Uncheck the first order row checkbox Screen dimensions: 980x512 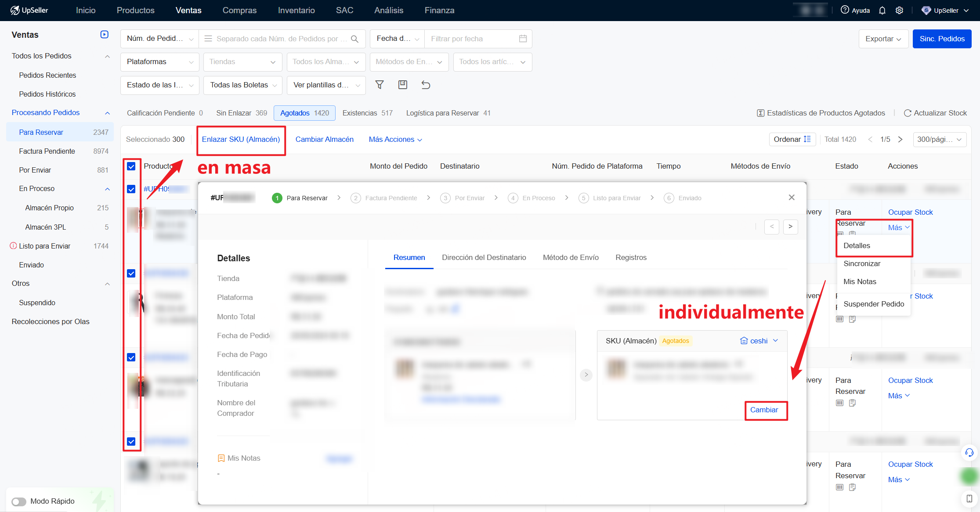(131, 189)
